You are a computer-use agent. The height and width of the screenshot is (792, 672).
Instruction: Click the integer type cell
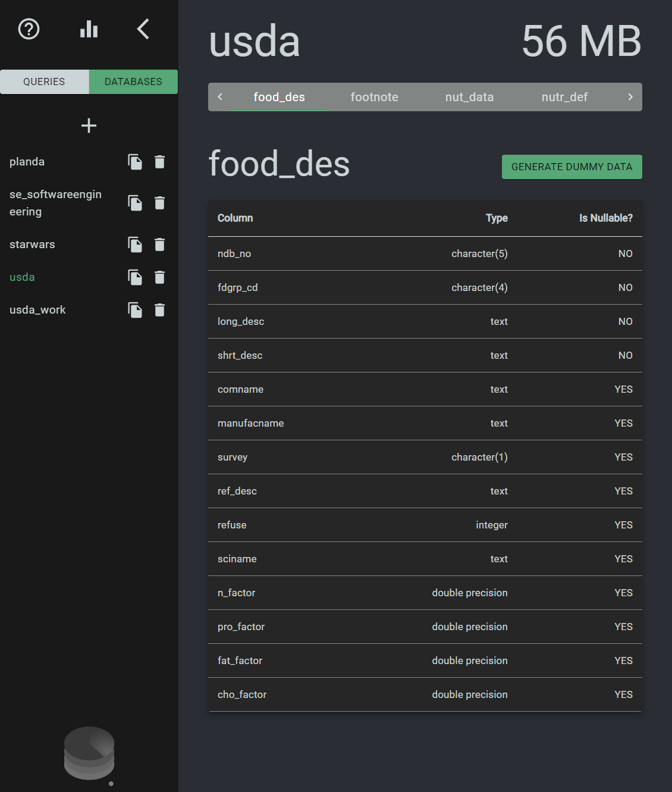tap(492, 525)
